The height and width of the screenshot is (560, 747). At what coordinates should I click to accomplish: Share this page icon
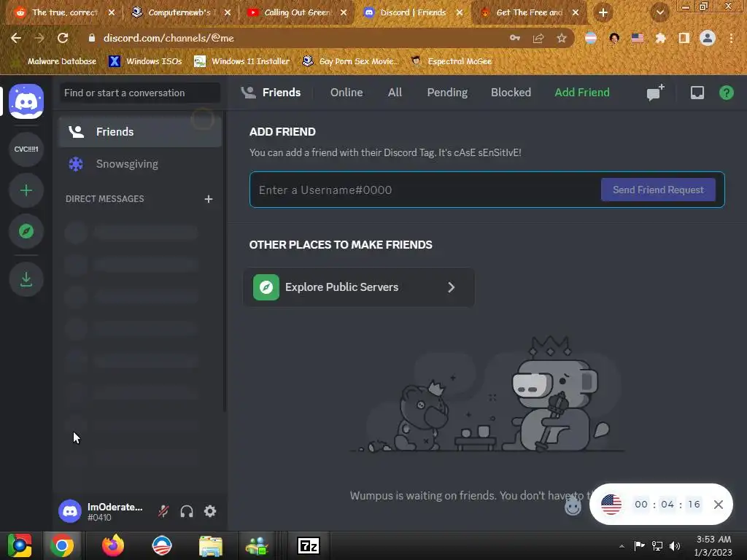(x=538, y=38)
